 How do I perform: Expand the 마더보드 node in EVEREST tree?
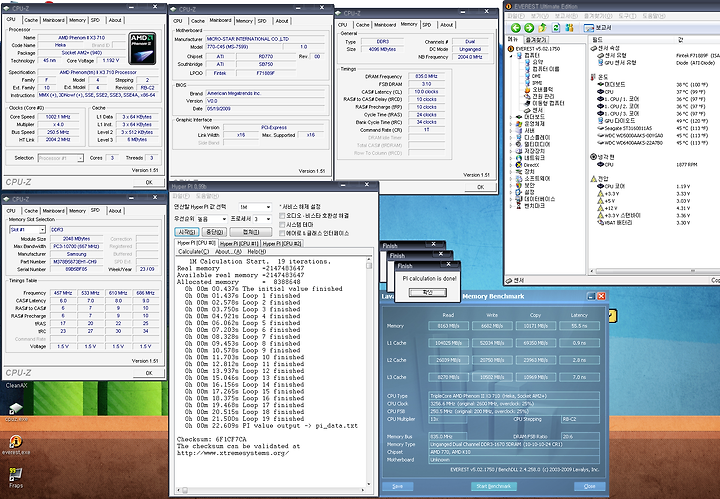click(x=511, y=117)
